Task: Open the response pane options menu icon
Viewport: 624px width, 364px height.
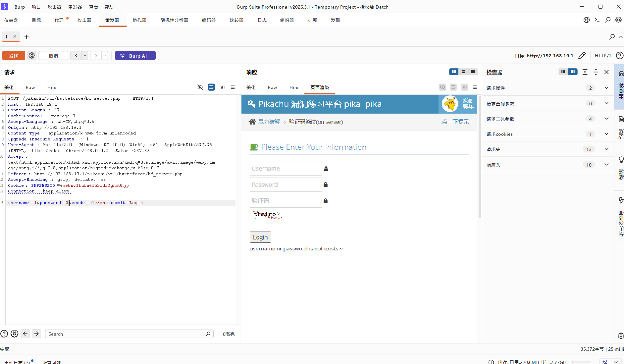Action: click(x=475, y=87)
